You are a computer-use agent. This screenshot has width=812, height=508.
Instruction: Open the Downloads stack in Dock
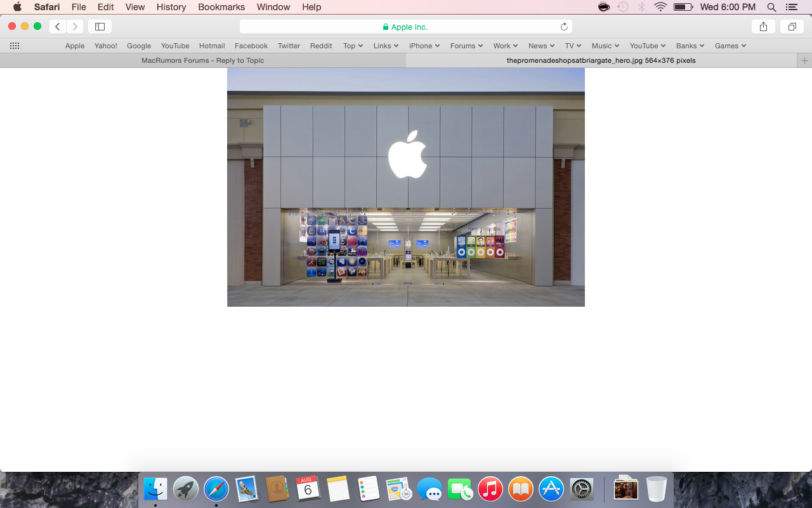pos(625,489)
